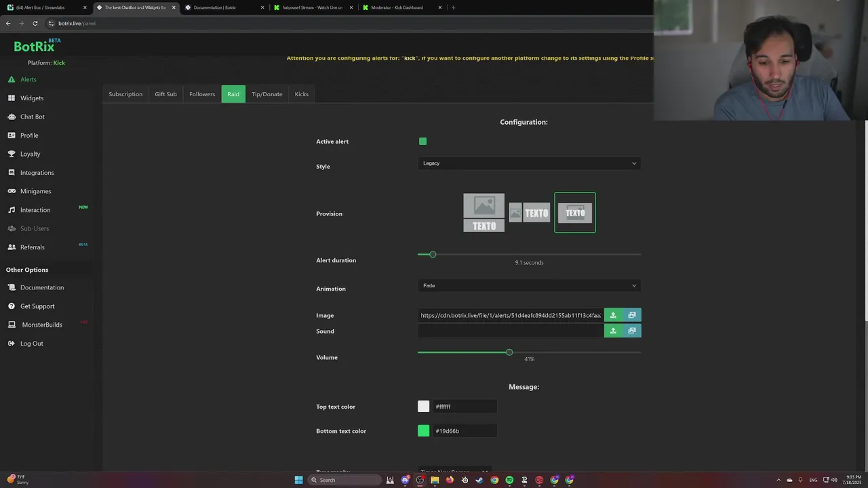Click the empty Sound URL field
This screenshot has width=868, height=488.
pos(511,331)
